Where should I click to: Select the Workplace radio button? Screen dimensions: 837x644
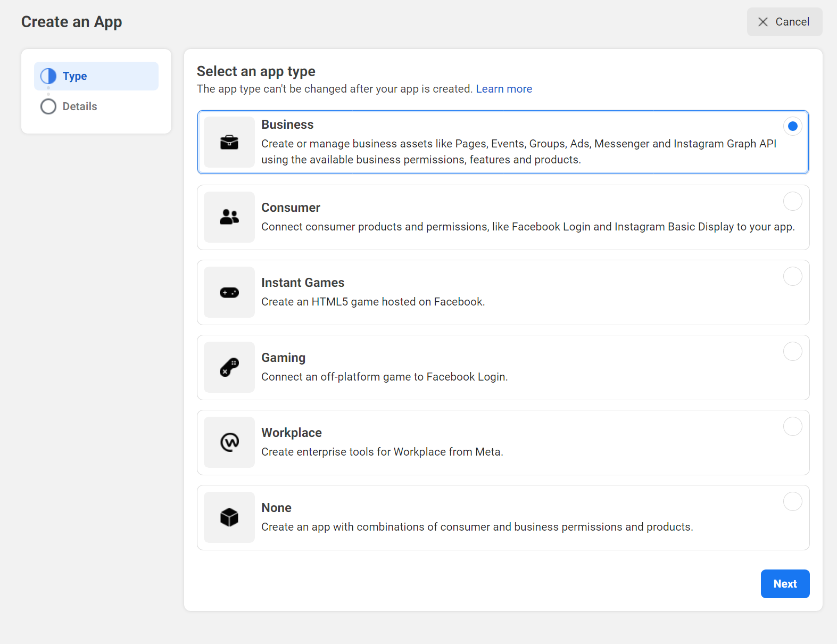click(x=792, y=426)
